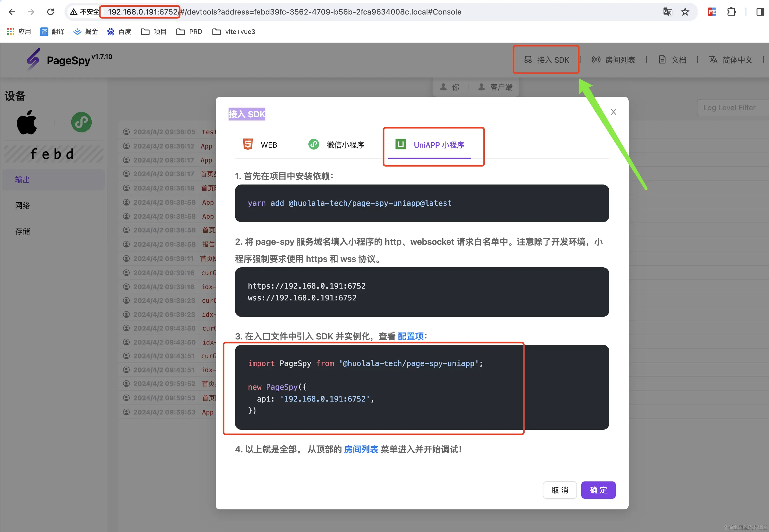
Task: Open the 应用 apps grid shortcut
Action: coord(19,32)
